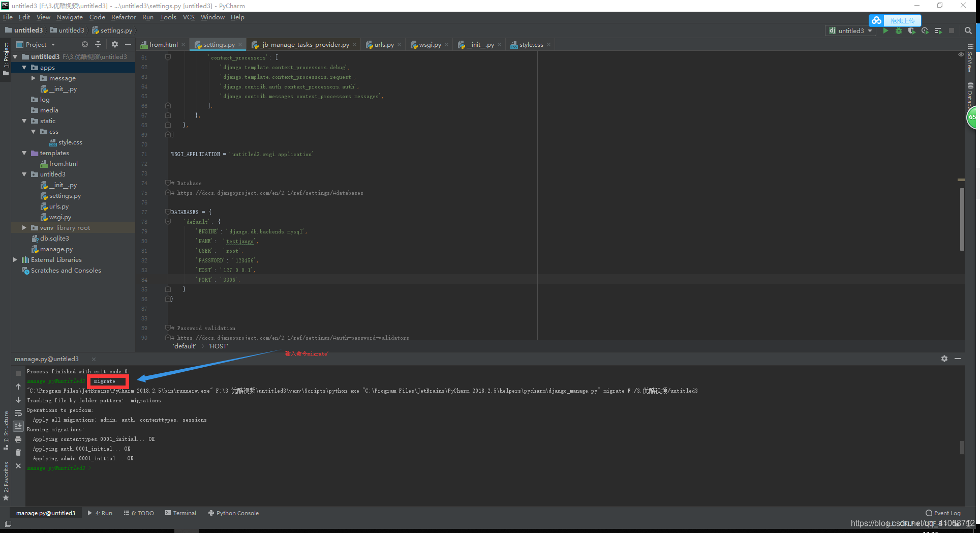This screenshot has width=980, height=533.
Task: Toggle the editor inspections eye icon
Action: (x=961, y=54)
